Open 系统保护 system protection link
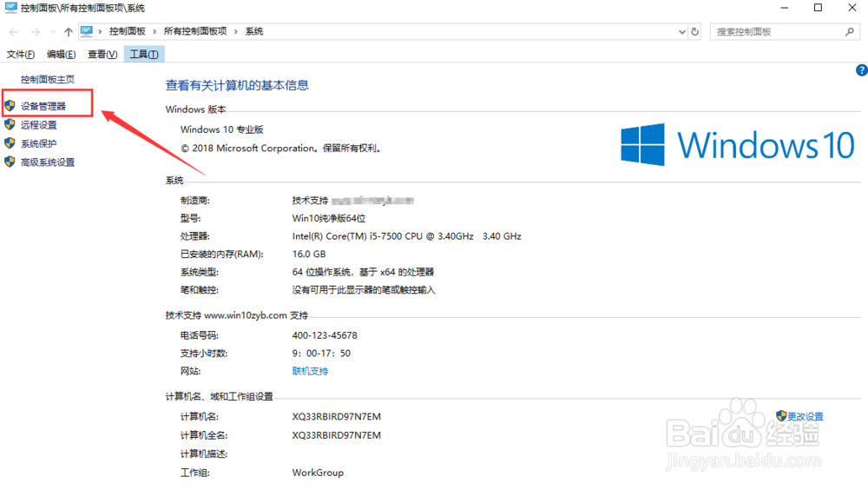The image size is (868, 490). (x=39, y=143)
